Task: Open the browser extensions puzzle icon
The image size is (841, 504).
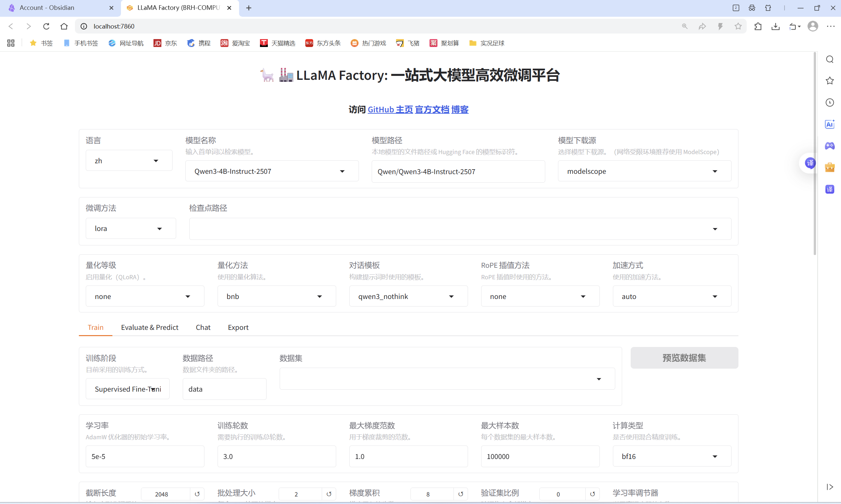Action: click(x=758, y=26)
